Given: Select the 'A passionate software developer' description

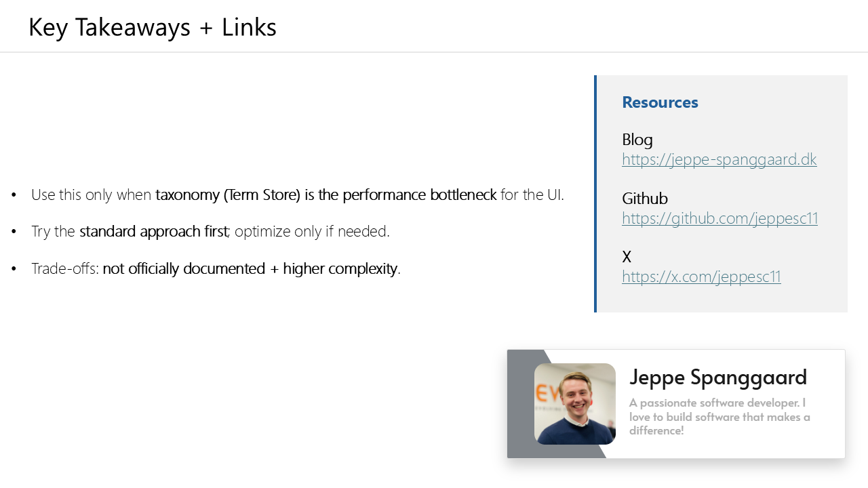Looking at the screenshot, I should click(719, 416).
